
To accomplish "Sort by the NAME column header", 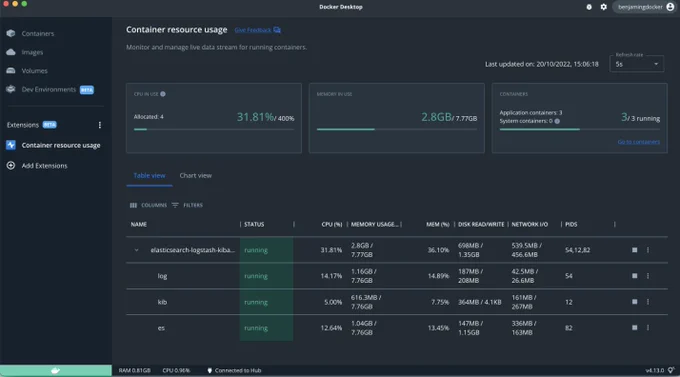I will (139, 224).
